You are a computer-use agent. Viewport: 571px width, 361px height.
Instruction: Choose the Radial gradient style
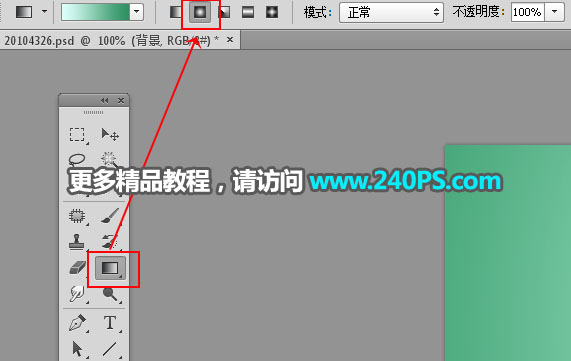point(200,12)
